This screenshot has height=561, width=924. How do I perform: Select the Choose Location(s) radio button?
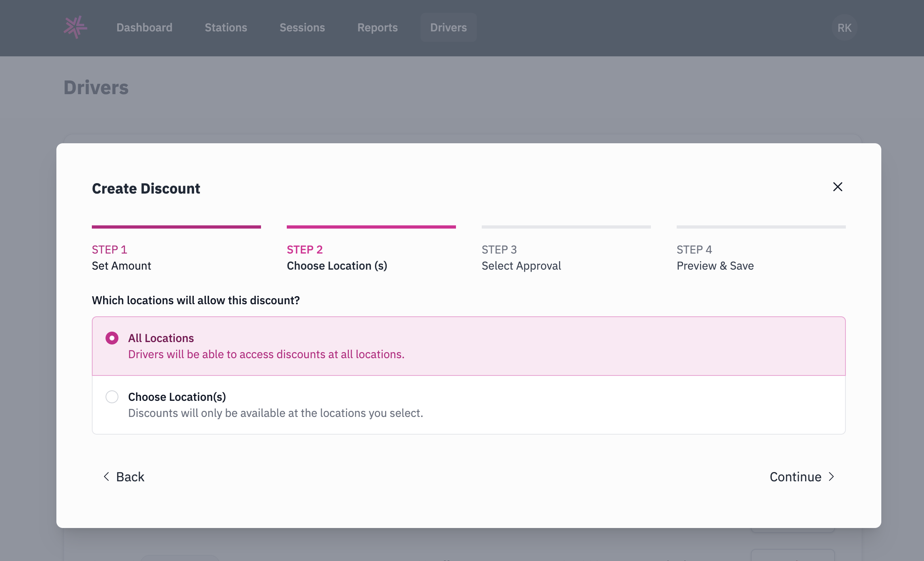pos(112,397)
